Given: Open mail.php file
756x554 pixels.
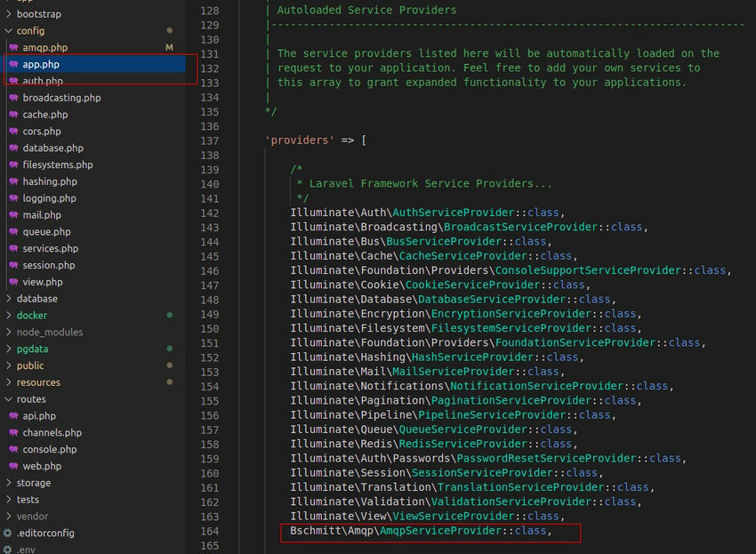Looking at the screenshot, I should click(42, 215).
